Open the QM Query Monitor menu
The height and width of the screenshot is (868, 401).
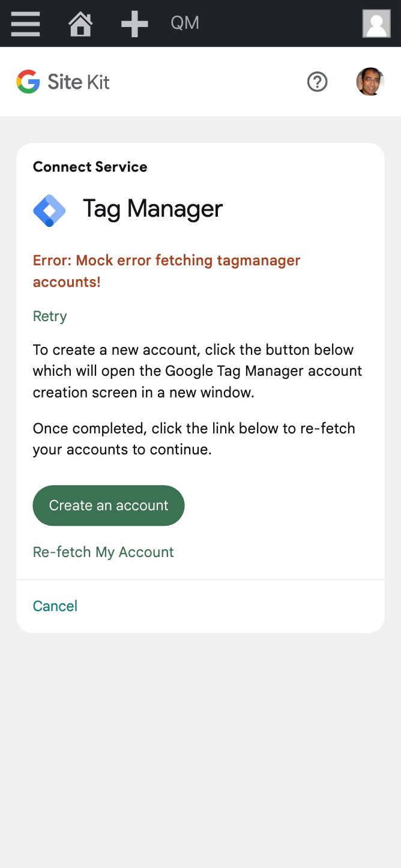(184, 23)
